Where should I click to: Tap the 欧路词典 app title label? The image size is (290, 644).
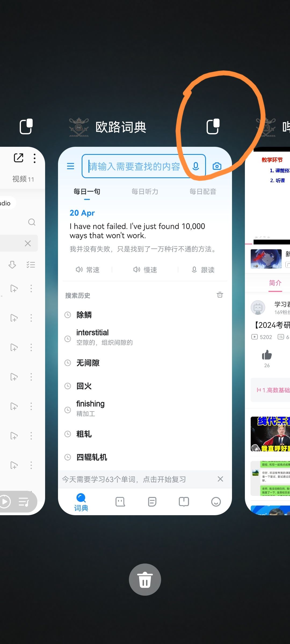[x=121, y=127]
